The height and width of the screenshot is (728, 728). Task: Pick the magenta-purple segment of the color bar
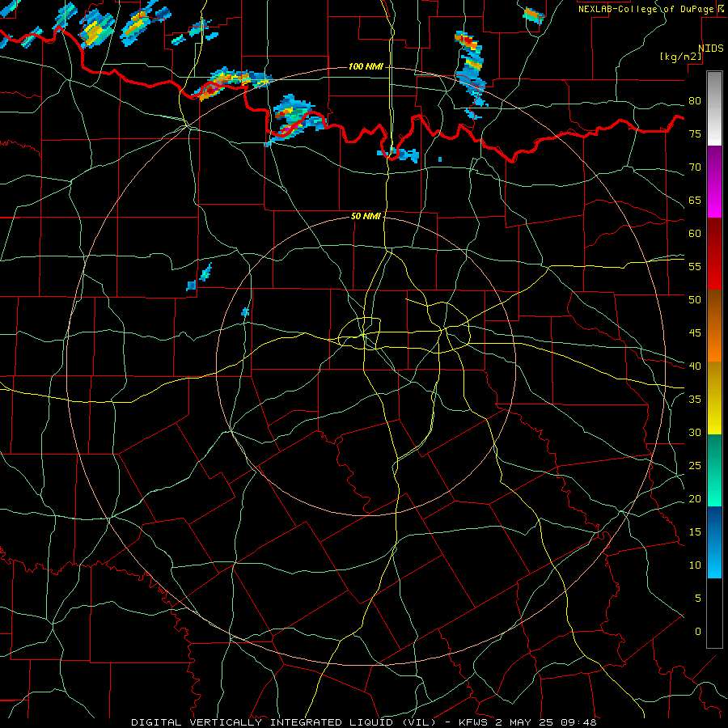click(x=714, y=181)
